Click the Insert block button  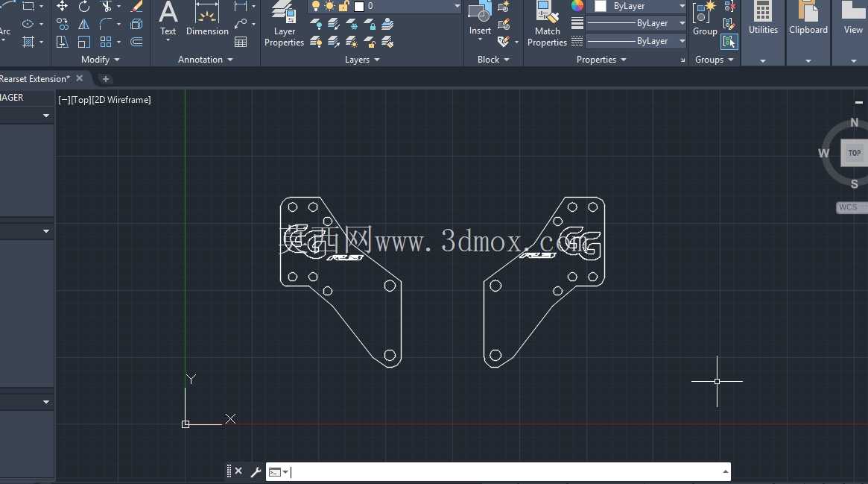(480, 20)
